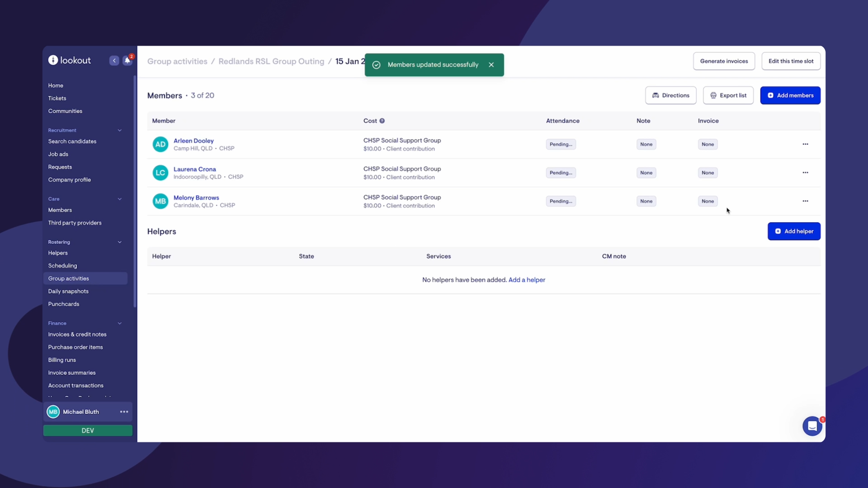
Task: Click the Laurena Crona LC avatar
Action: (x=160, y=173)
